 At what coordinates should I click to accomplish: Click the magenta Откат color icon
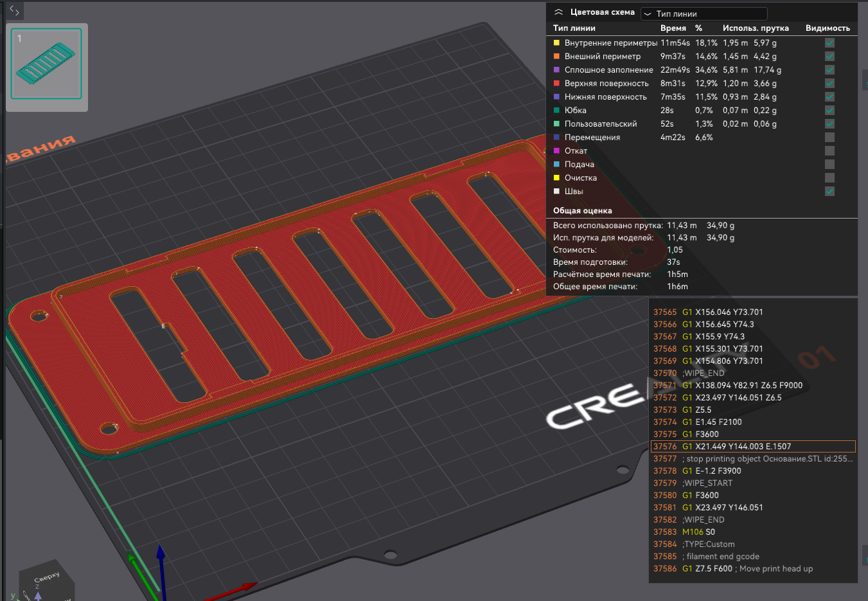tap(556, 151)
